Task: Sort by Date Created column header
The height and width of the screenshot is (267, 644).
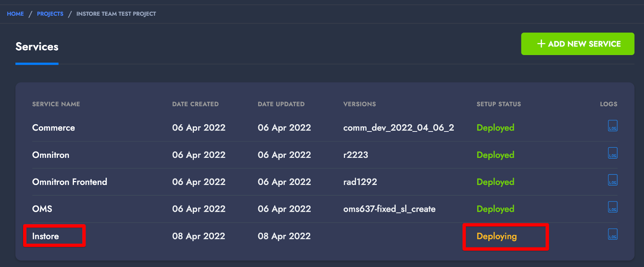Action: (195, 104)
